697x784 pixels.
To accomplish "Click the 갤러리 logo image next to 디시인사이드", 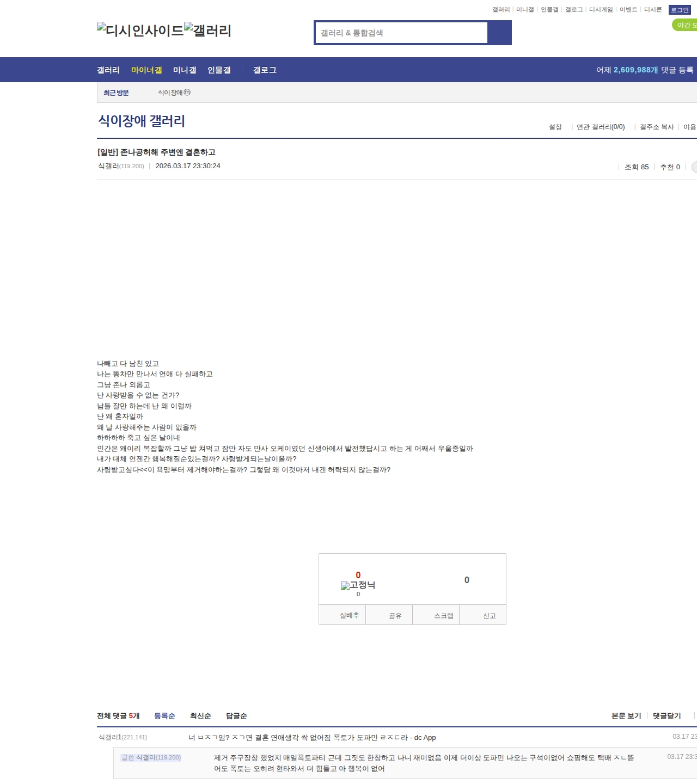I will point(208,30).
